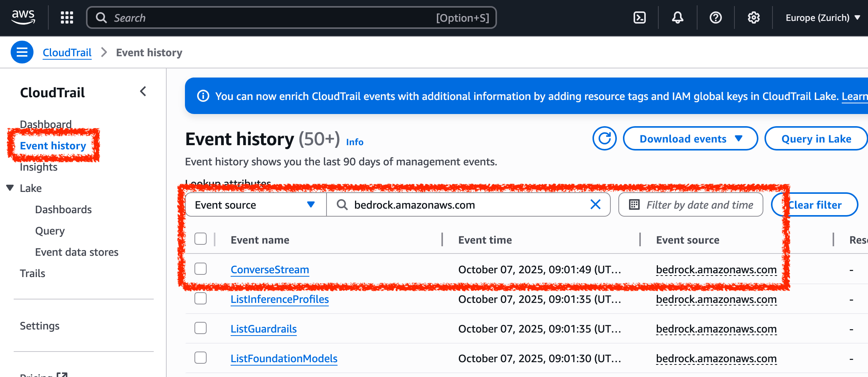This screenshot has width=868, height=377.
Task: Refresh the event history list
Action: 604,138
